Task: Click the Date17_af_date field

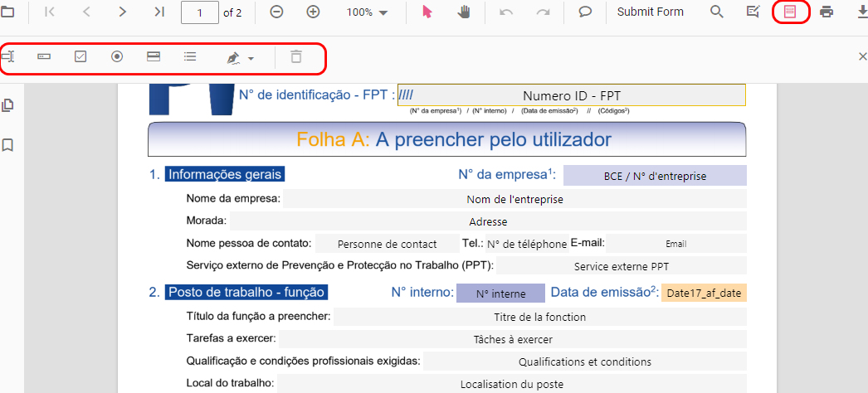Action: tap(704, 293)
